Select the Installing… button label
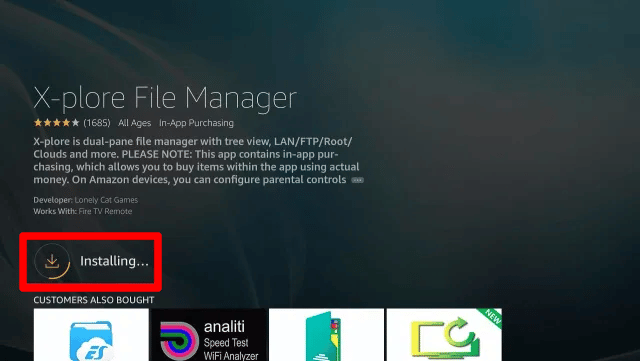 (114, 261)
